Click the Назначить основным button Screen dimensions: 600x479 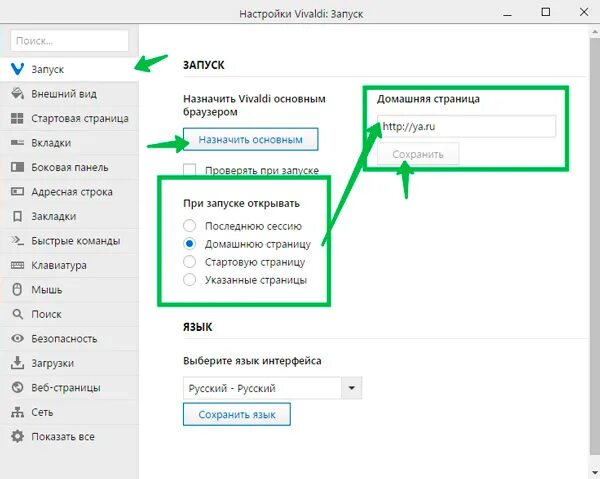point(251,139)
